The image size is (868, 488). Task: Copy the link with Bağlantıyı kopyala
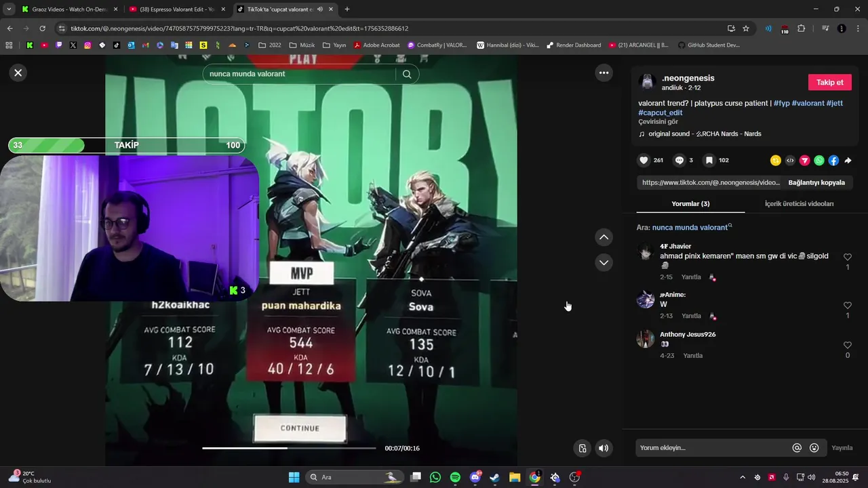pos(816,182)
